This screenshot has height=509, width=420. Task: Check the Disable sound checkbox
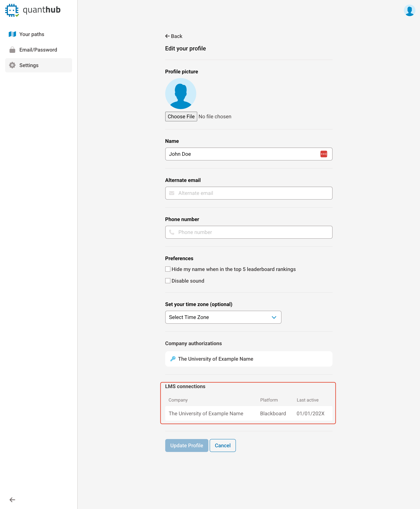[168, 281]
